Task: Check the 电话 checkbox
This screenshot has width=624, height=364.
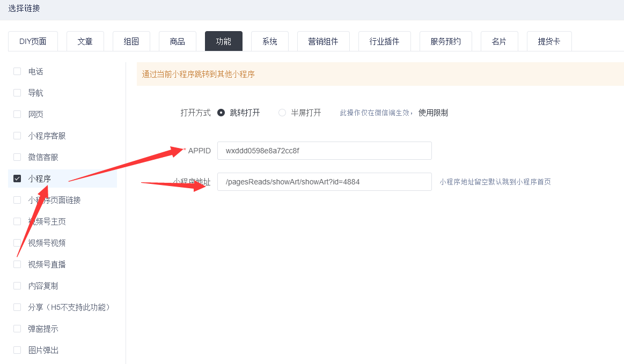Action: (x=17, y=71)
